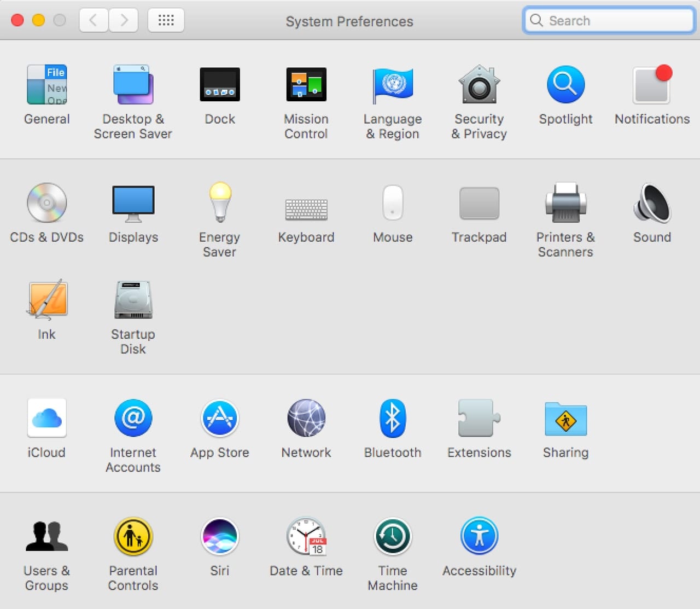Open Desktop & Screen Saver settings
700x609 pixels.
(133, 85)
